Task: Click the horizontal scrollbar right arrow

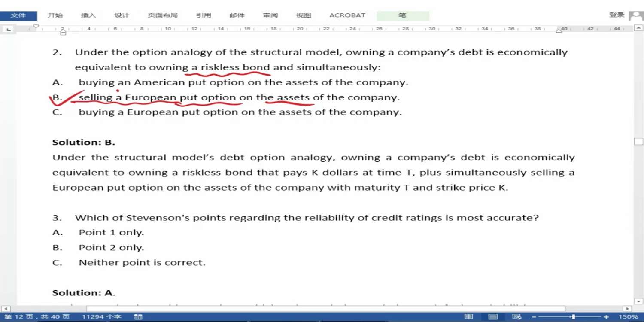Action: point(627,309)
